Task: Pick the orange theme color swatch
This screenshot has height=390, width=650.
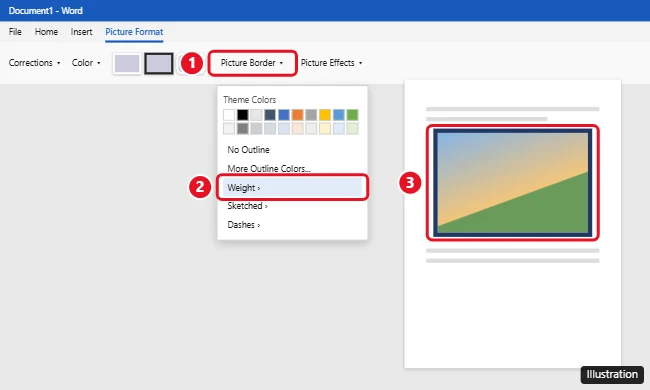Action: pos(297,115)
